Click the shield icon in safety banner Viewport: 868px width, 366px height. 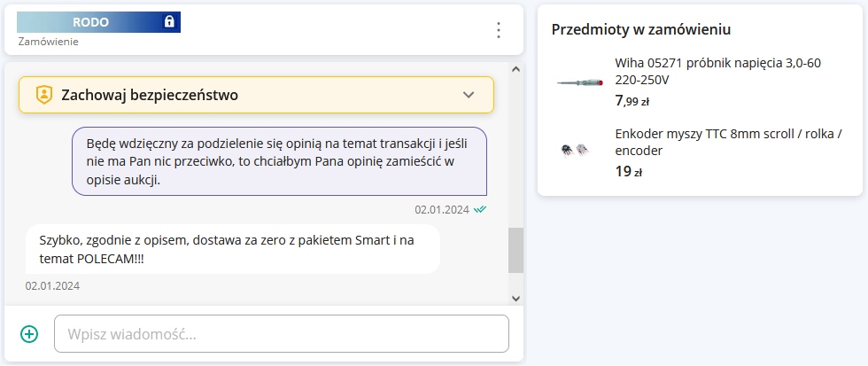click(x=43, y=95)
